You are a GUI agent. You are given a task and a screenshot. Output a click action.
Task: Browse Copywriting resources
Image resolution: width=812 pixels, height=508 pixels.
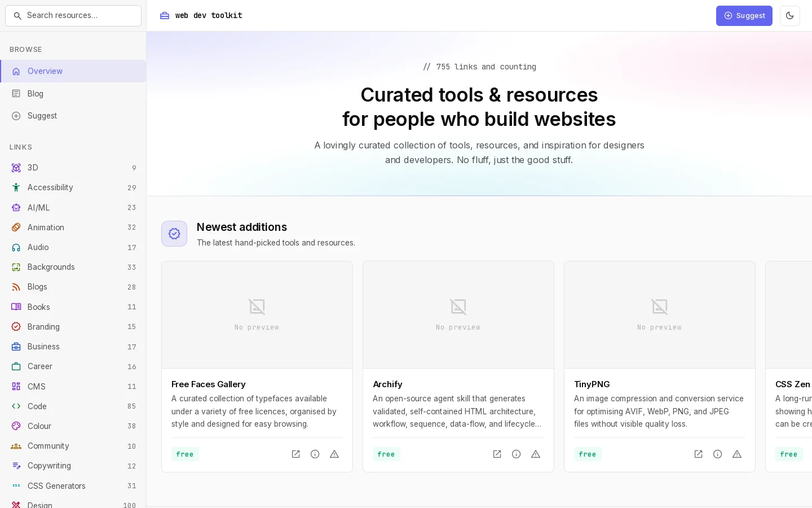pyautogui.click(x=73, y=466)
